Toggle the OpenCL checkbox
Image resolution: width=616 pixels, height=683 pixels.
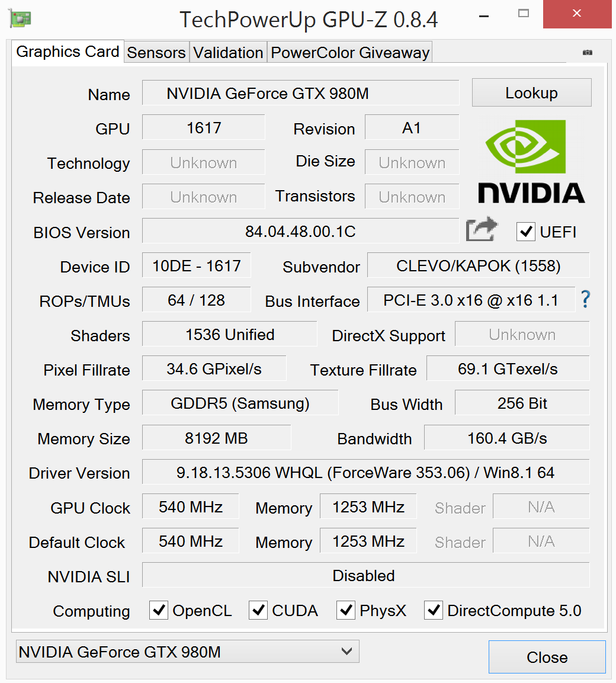159,610
